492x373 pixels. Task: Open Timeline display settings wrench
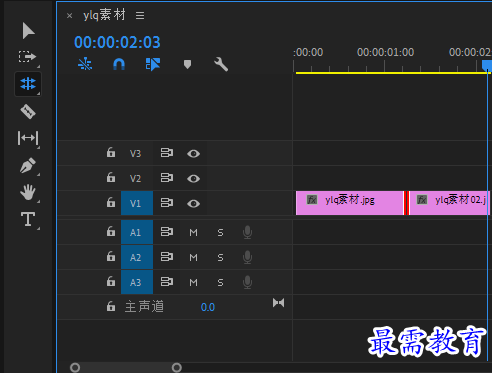pyautogui.click(x=221, y=64)
